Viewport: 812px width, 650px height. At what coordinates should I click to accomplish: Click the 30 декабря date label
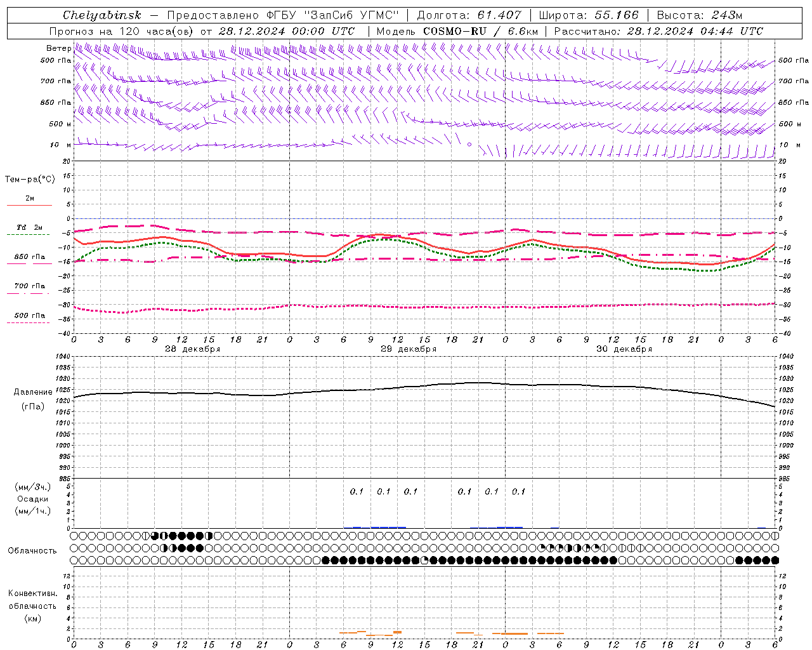point(624,349)
